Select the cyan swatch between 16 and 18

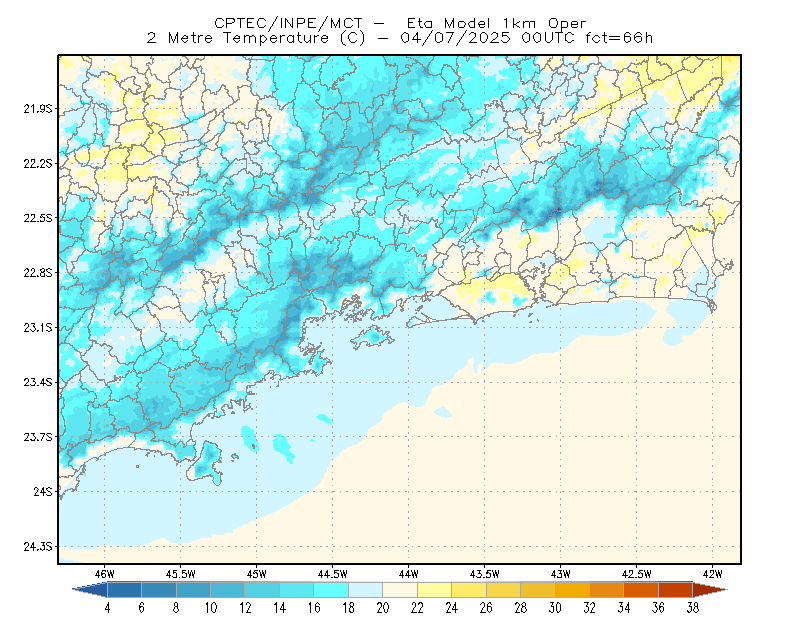pyautogui.click(x=331, y=589)
